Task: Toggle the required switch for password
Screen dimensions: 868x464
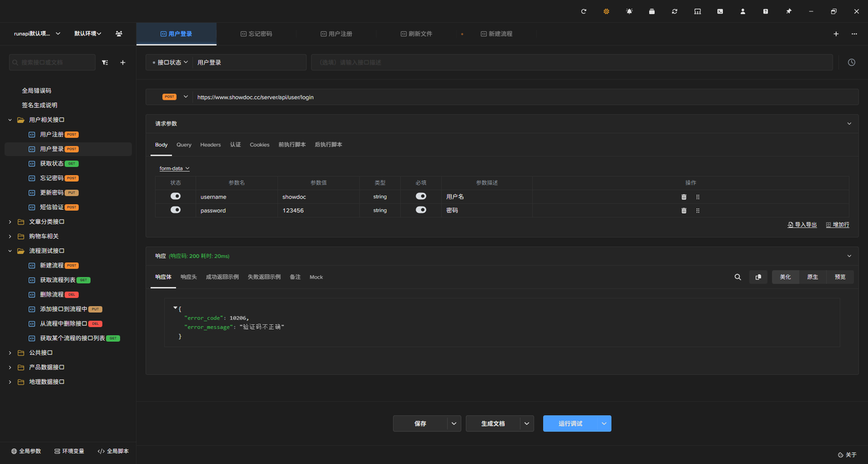Action: click(x=421, y=210)
